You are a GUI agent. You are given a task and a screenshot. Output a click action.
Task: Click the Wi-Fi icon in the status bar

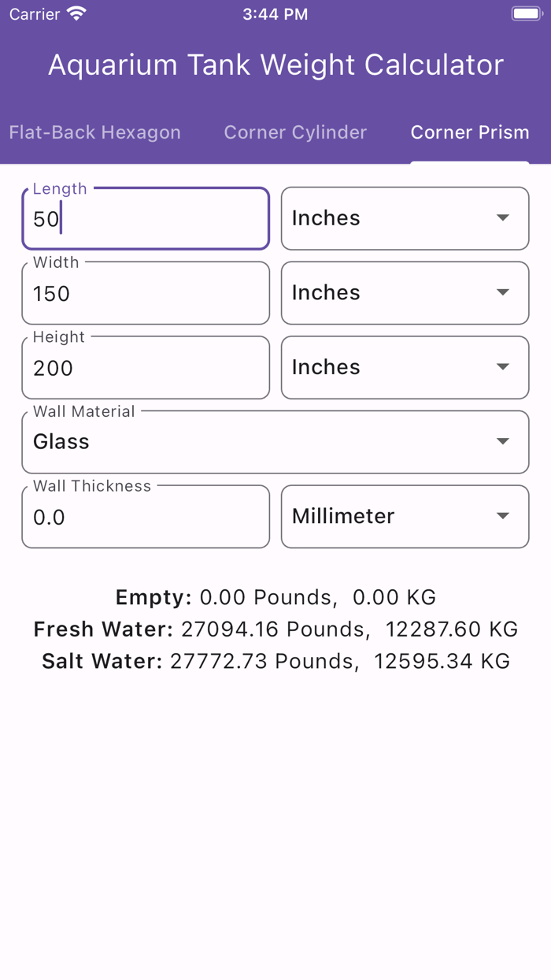[x=75, y=13]
